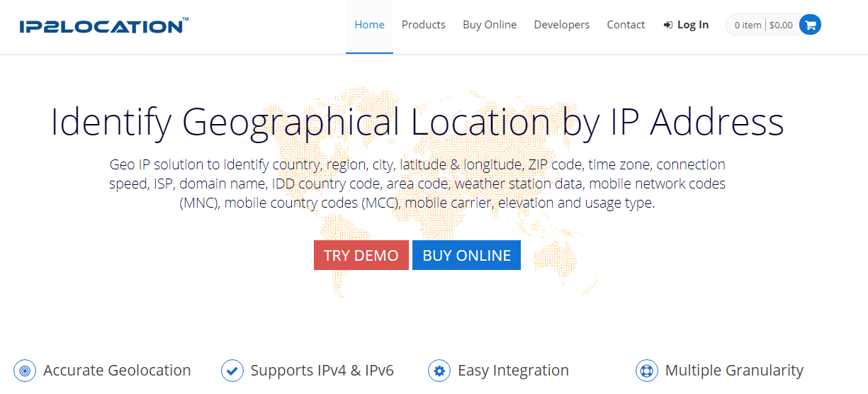
Task: Click the Log In link text
Action: 693,25
